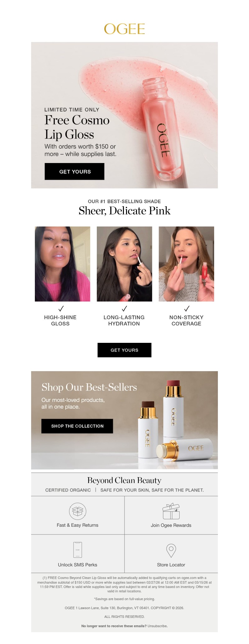Click the Unlock SMS Perks text link
Viewport: 249px width, 644px height.
pos(78,565)
